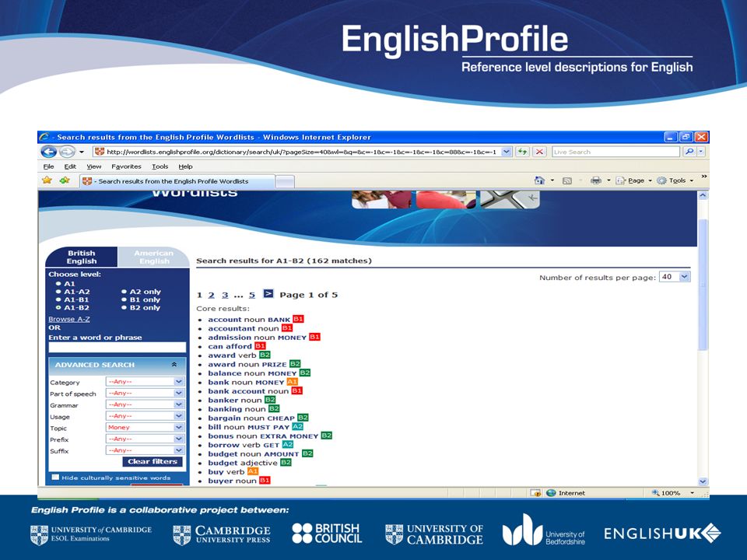Click the Enter a word or phrase field
The height and width of the screenshot is (560, 747).
tap(117, 347)
